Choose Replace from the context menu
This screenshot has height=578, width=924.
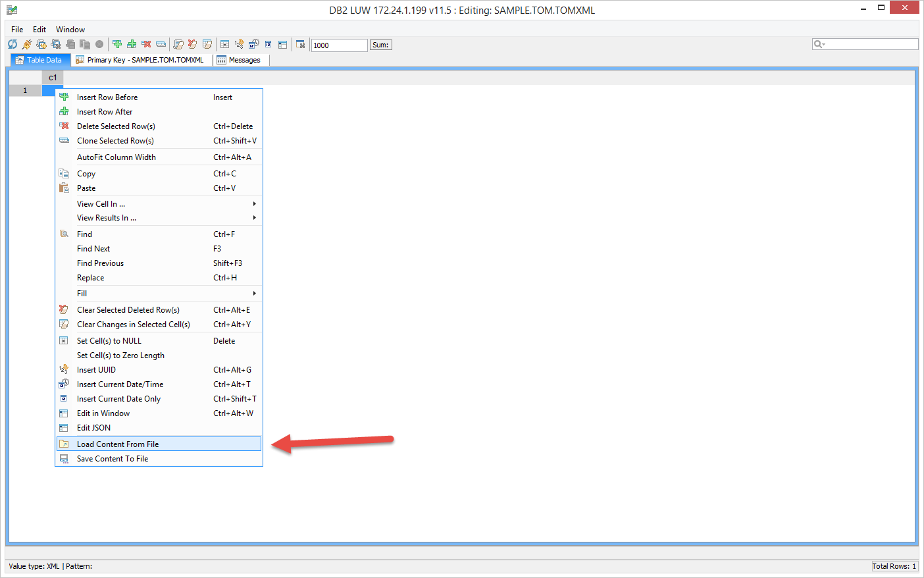(159, 278)
